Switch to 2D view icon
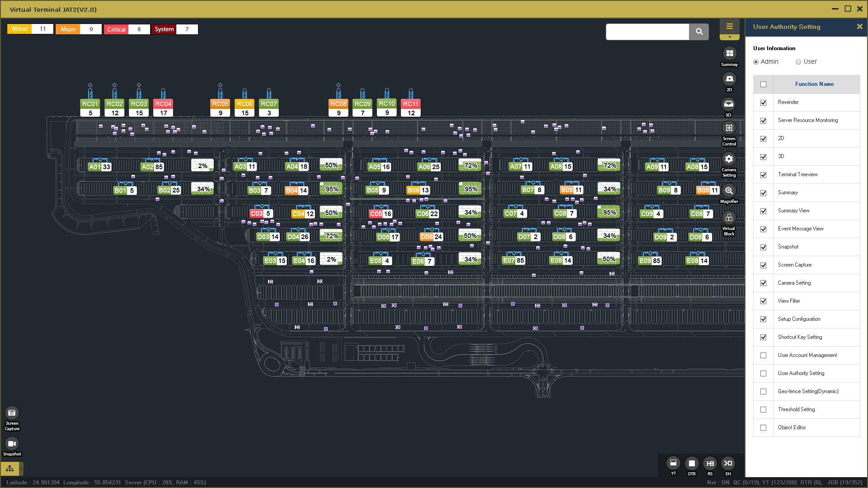Image resolution: width=868 pixels, height=488 pixels. 729,79
